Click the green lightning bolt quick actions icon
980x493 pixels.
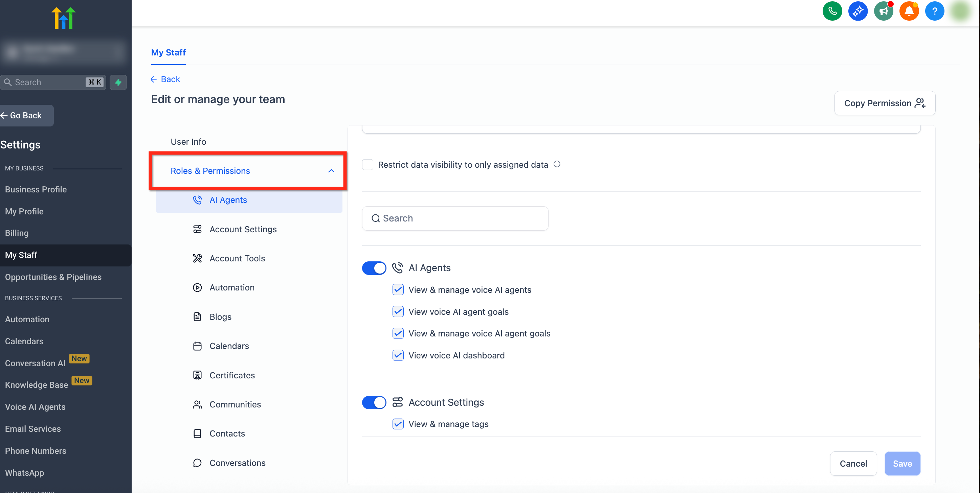tap(118, 82)
